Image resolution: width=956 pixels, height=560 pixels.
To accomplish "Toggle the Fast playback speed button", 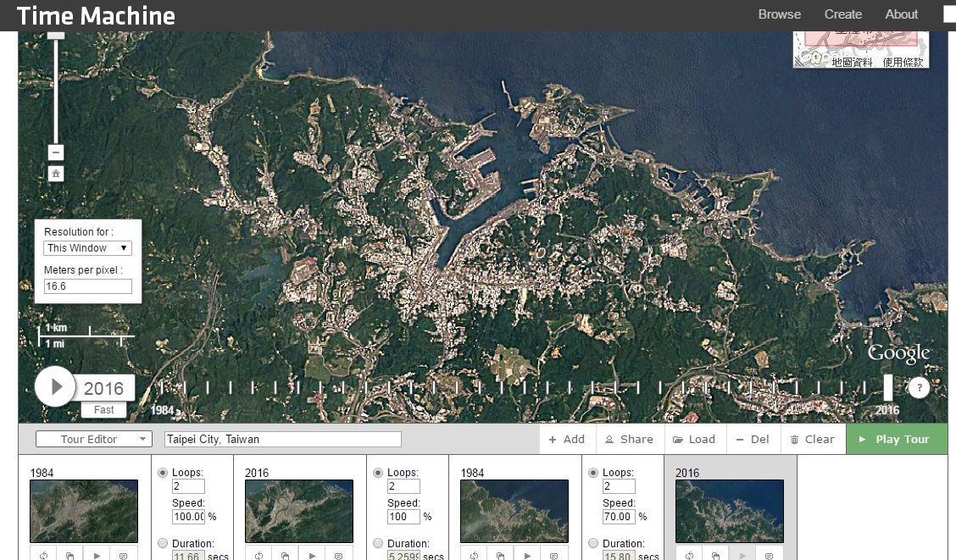I will [103, 409].
